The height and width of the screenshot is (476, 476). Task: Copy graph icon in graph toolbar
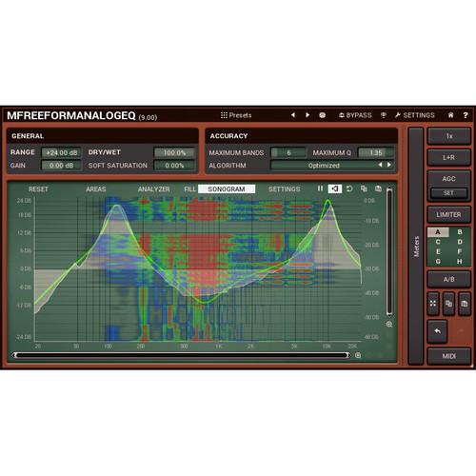364,188
